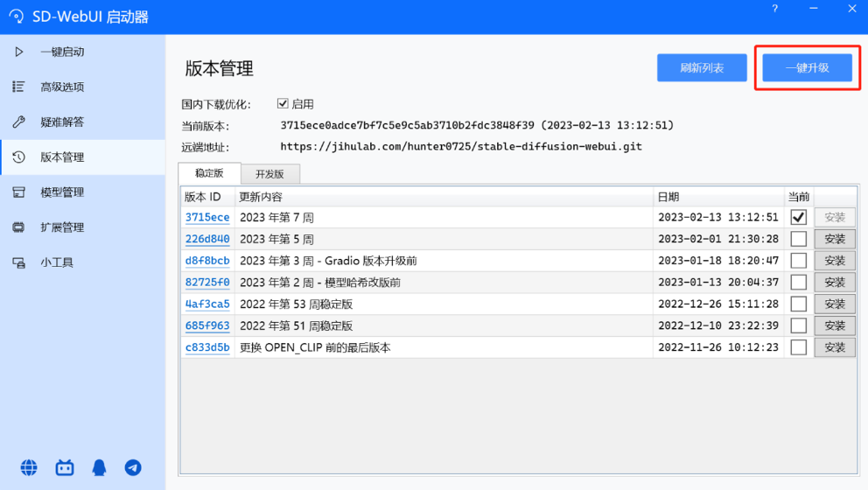This screenshot has height=490, width=868.
Task: Click the 刷新列表 button
Action: pos(702,67)
